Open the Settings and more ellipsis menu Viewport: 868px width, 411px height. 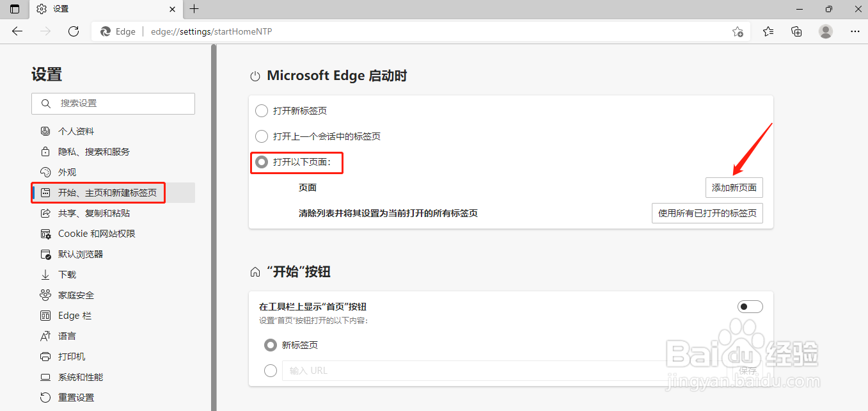pyautogui.click(x=855, y=31)
